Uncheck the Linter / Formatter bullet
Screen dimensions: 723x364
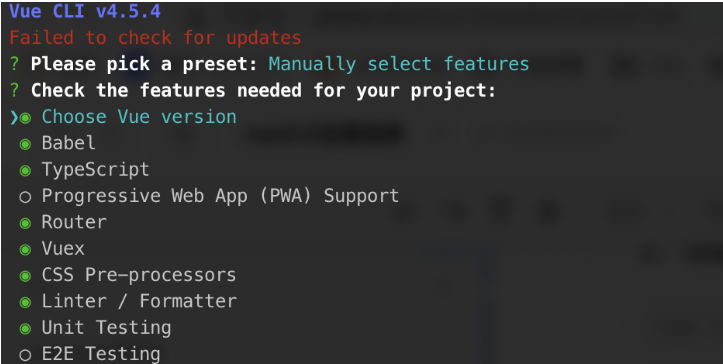click(x=25, y=303)
